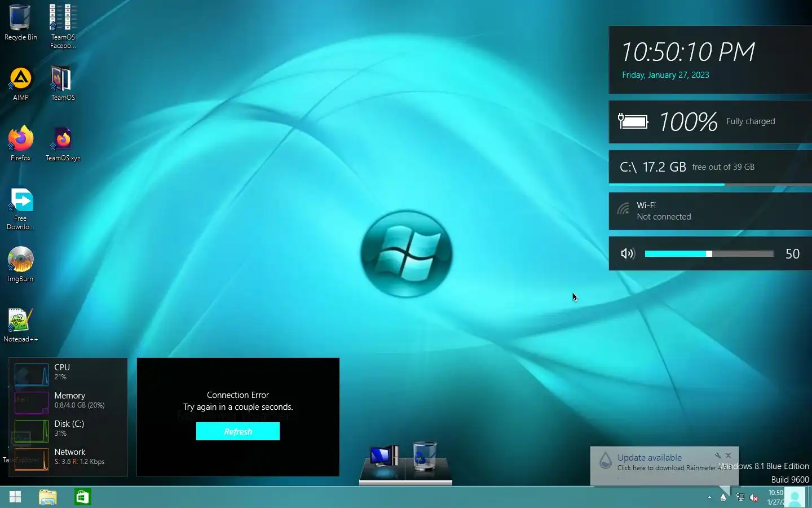
Task: Click the volume value 50
Action: coord(792,254)
